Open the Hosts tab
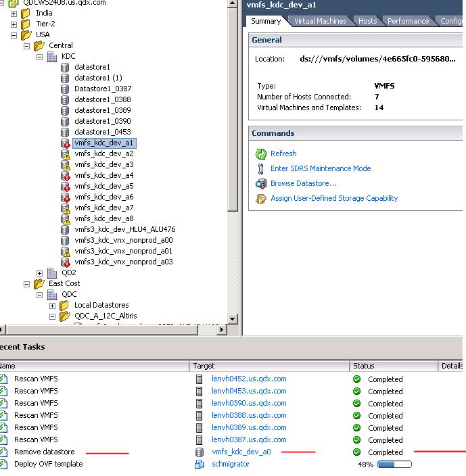The width and height of the screenshot is (466, 476). tap(367, 21)
